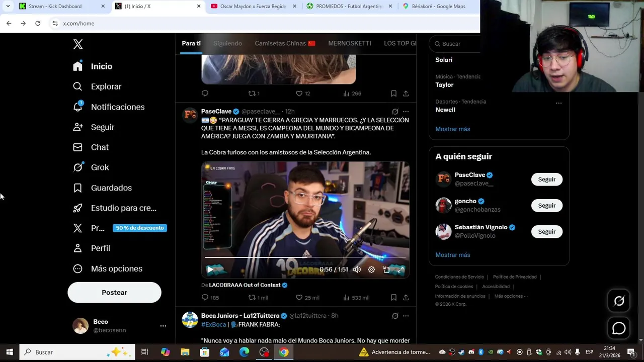Select the Para ti tab
Image resolution: width=644 pixels, height=362 pixels.
(191, 43)
